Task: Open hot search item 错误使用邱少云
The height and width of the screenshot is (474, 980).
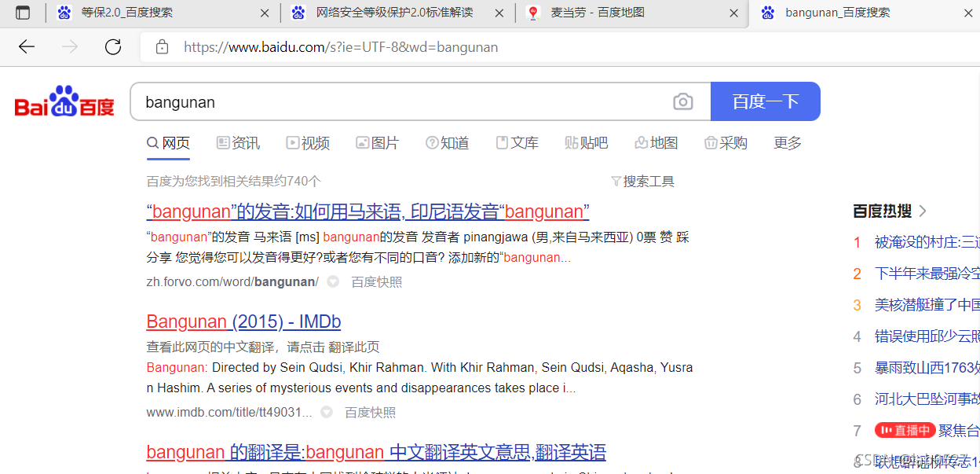Action: coord(927,336)
